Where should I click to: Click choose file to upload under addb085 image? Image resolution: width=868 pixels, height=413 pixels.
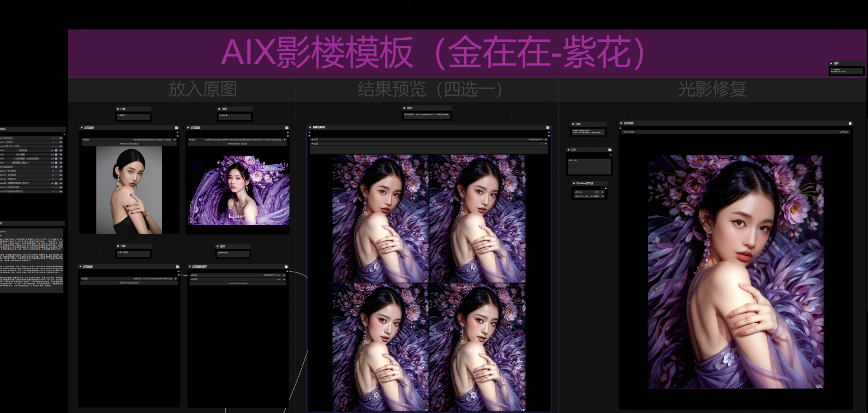pos(237,144)
